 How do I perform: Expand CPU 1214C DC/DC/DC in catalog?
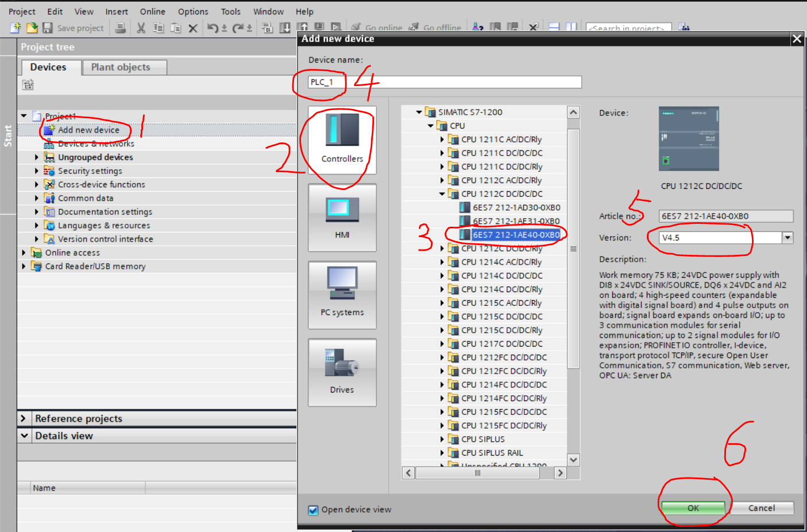click(442, 276)
